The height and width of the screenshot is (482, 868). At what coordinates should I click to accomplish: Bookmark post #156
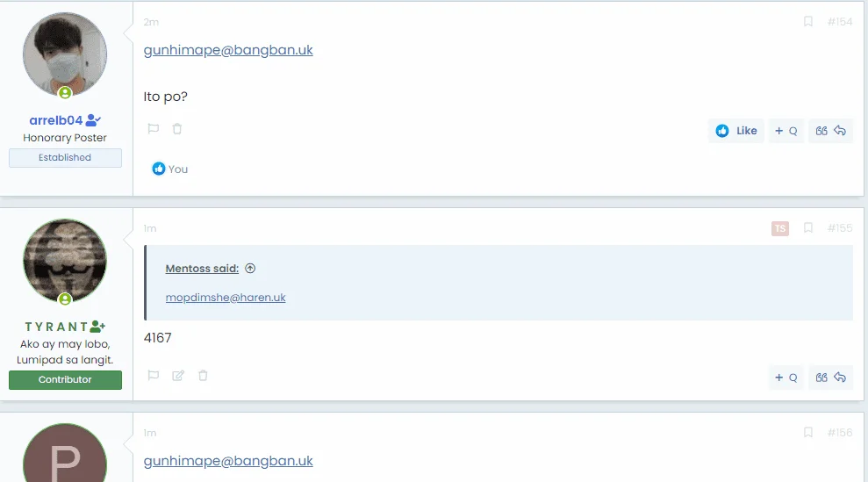click(x=807, y=432)
